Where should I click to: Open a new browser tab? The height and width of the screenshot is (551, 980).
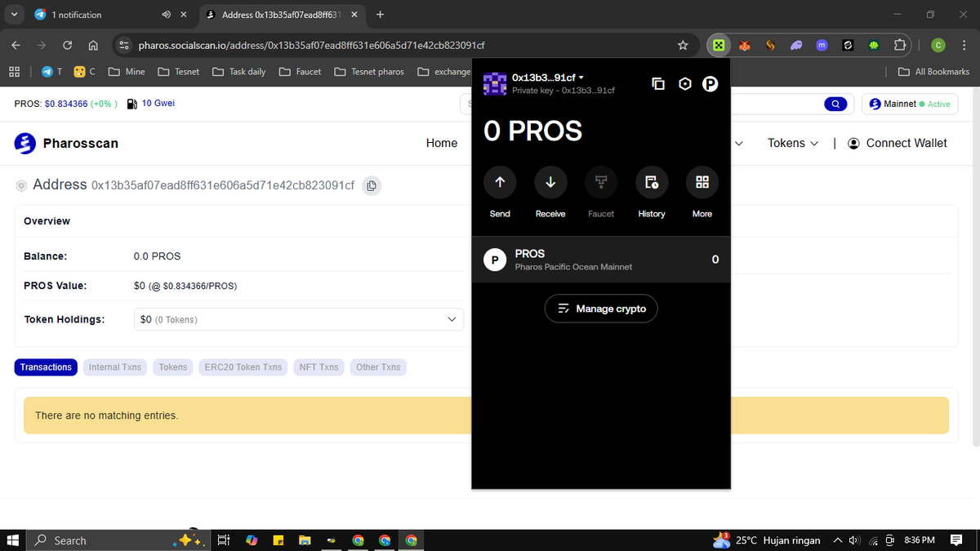[x=381, y=15]
